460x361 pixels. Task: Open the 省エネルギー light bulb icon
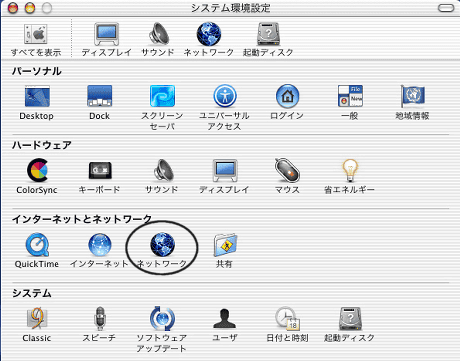(x=350, y=170)
